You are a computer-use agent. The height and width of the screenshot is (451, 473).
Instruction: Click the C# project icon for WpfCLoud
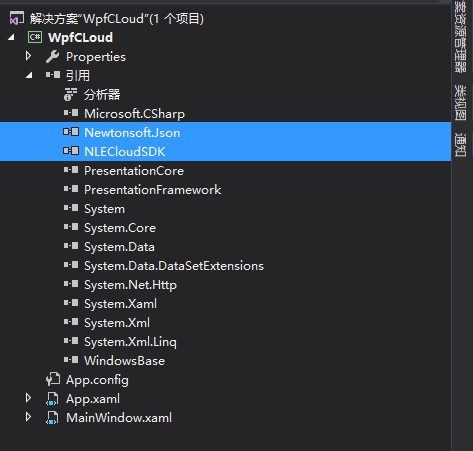[35, 37]
